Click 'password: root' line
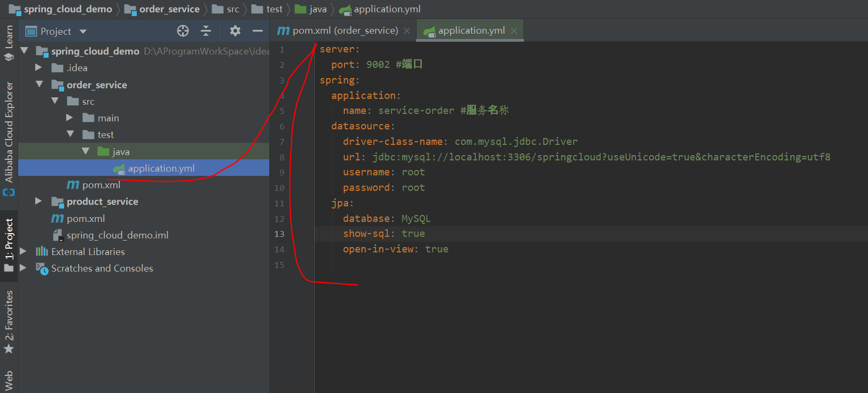 point(384,188)
